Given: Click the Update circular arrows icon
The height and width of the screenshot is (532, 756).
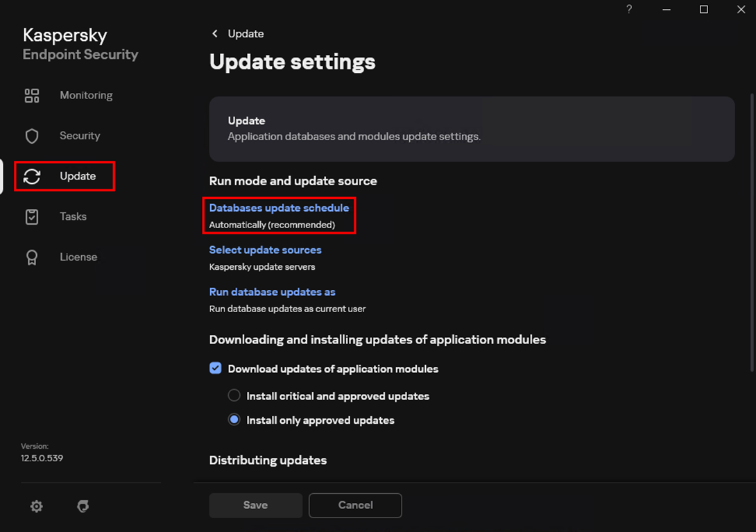Looking at the screenshot, I should [32, 176].
